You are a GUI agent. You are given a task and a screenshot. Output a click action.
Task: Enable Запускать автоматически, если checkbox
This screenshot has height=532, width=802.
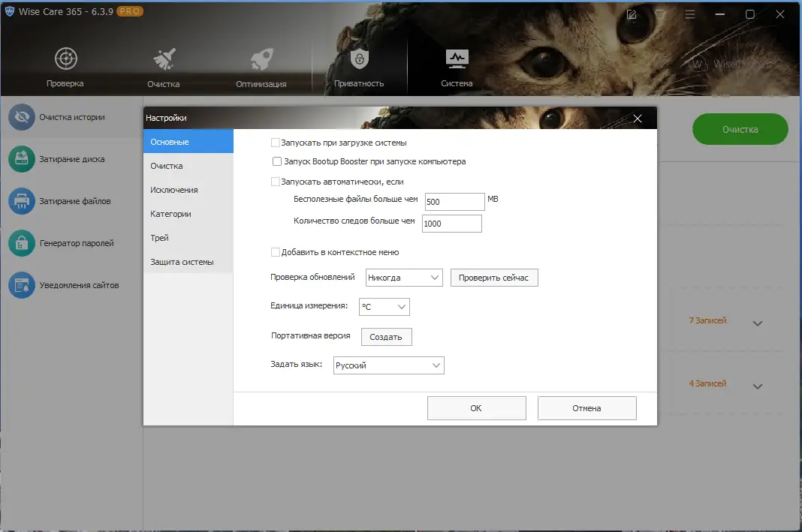click(x=275, y=182)
